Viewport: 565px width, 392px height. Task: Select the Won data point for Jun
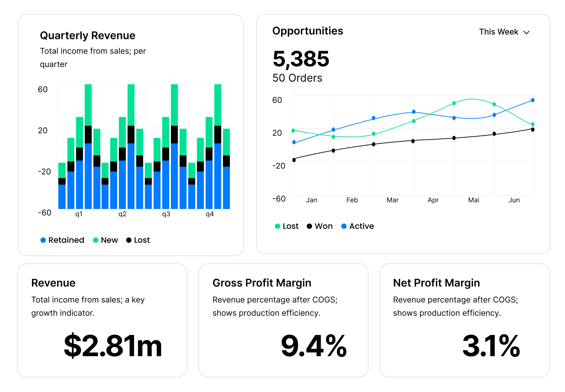[x=532, y=130]
